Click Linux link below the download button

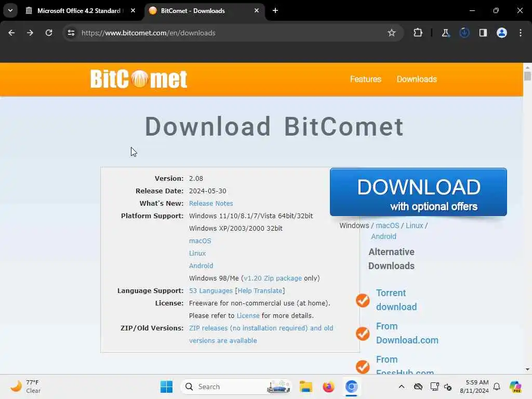point(414,225)
